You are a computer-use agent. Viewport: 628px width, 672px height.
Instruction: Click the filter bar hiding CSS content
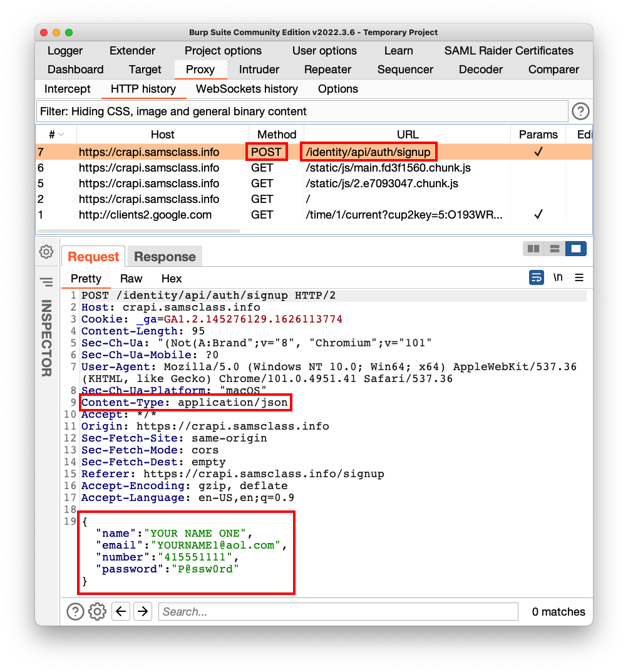(x=302, y=111)
